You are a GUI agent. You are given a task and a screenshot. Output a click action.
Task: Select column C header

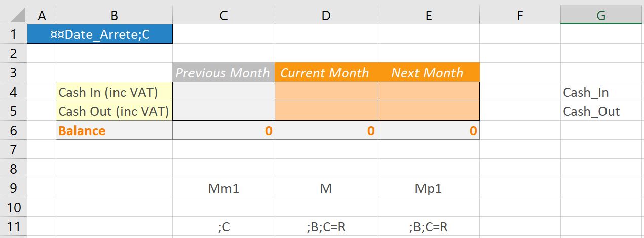224,15
